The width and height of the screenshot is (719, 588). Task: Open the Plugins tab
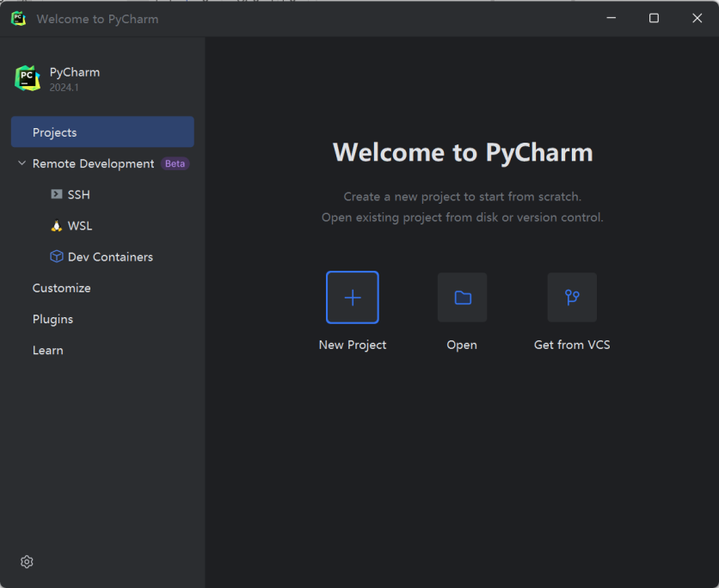pyautogui.click(x=52, y=319)
